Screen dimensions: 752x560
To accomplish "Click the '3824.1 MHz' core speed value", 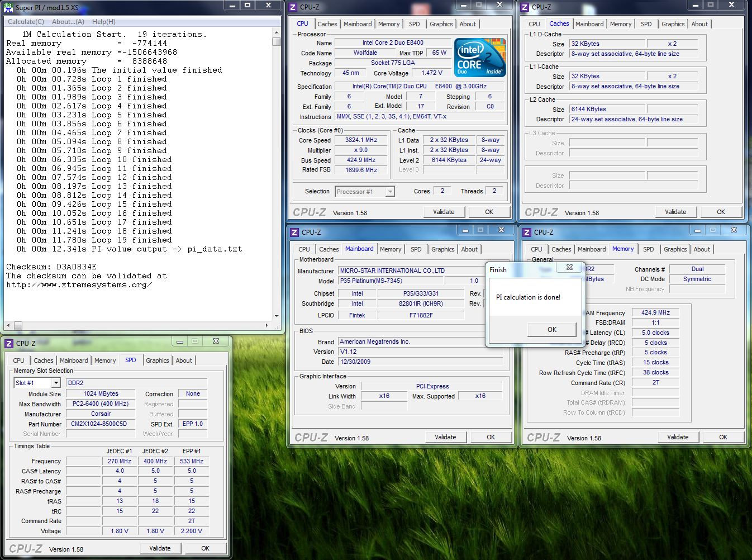I will (x=361, y=140).
